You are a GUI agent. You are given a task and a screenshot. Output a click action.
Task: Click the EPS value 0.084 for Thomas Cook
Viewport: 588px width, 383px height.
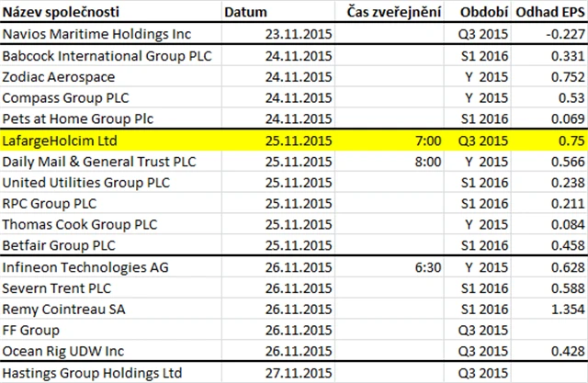click(x=568, y=224)
